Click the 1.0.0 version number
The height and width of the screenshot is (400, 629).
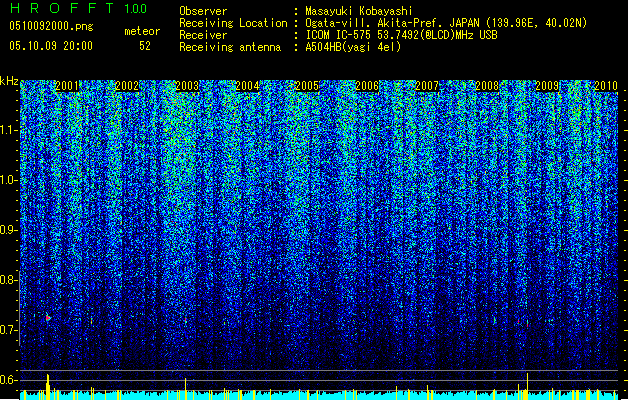click(136, 8)
